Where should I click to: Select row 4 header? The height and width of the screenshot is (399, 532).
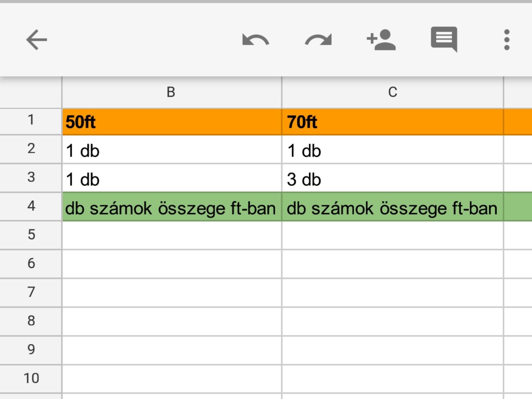tap(31, 206)
